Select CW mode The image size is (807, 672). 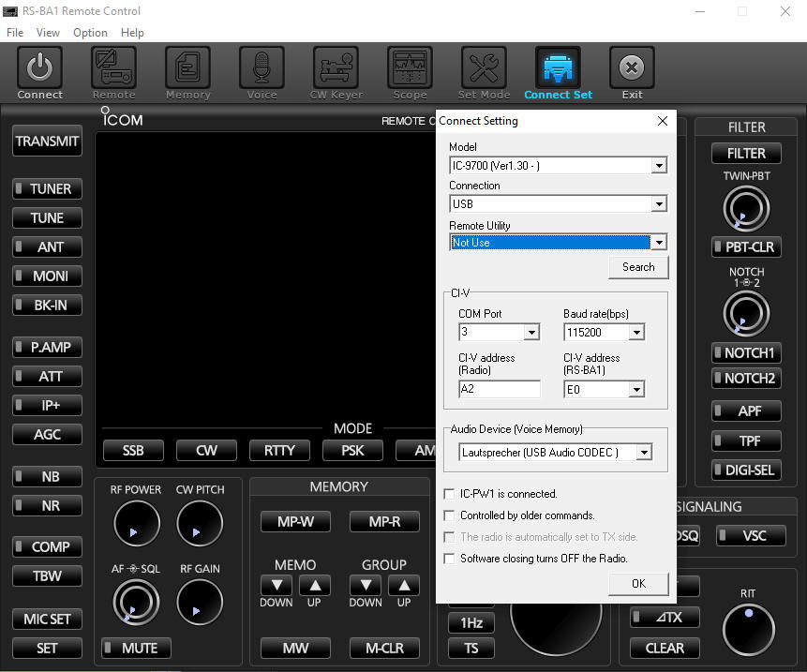206,451
